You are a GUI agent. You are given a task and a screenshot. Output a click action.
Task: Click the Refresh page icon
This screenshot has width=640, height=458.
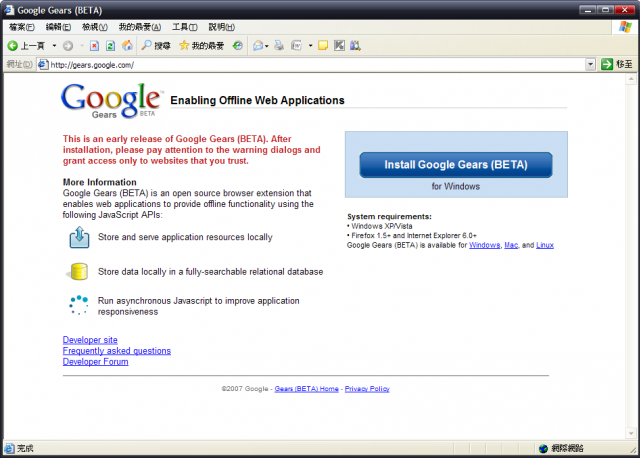tap(110, 46)
